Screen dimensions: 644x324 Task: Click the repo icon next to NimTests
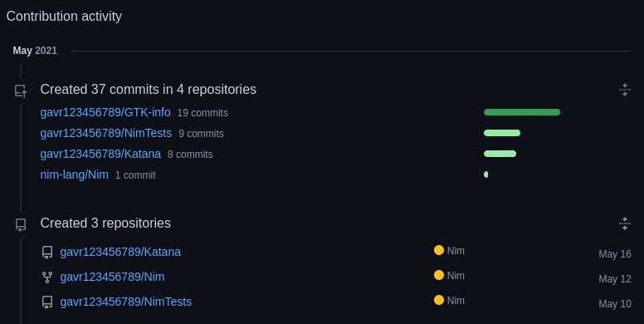pyautogui.click(x=47, y=302)
